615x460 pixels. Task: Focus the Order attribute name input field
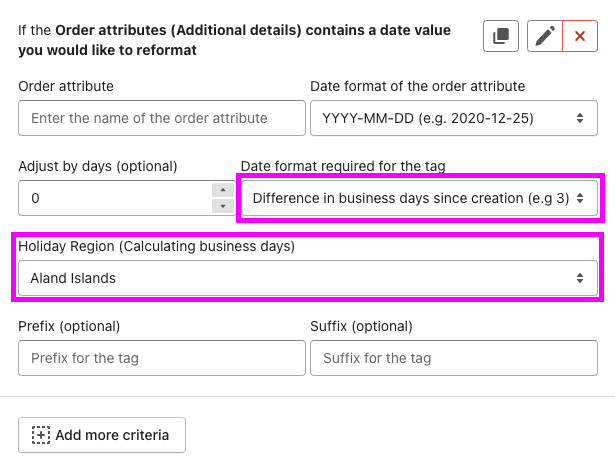click(162, 118)
